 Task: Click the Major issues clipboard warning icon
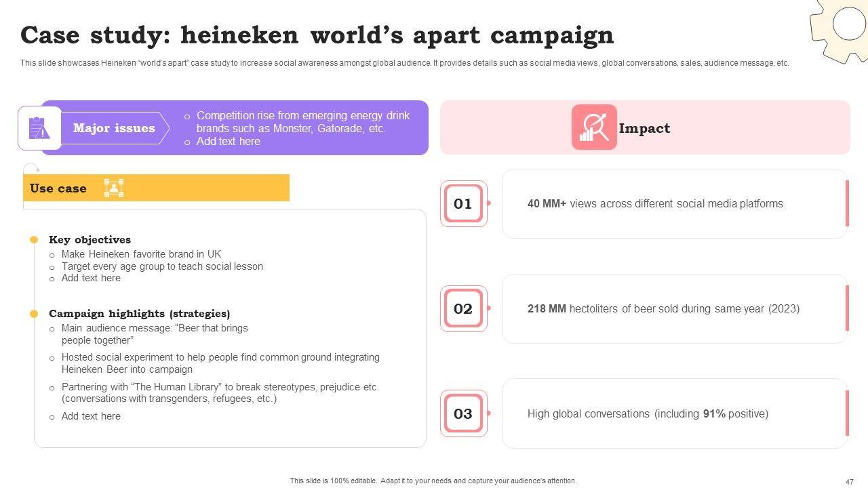click(39, 128)
